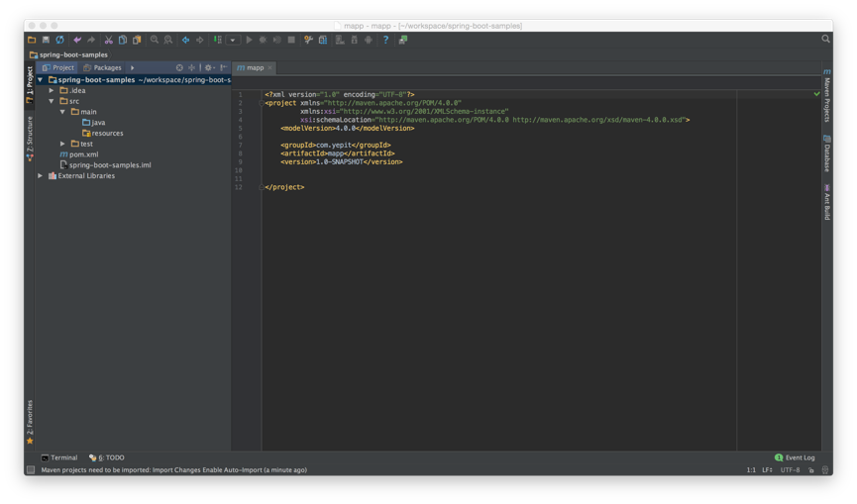Click the Search Everywhere magnifier

pyautogui.click(x=825, y=39)
